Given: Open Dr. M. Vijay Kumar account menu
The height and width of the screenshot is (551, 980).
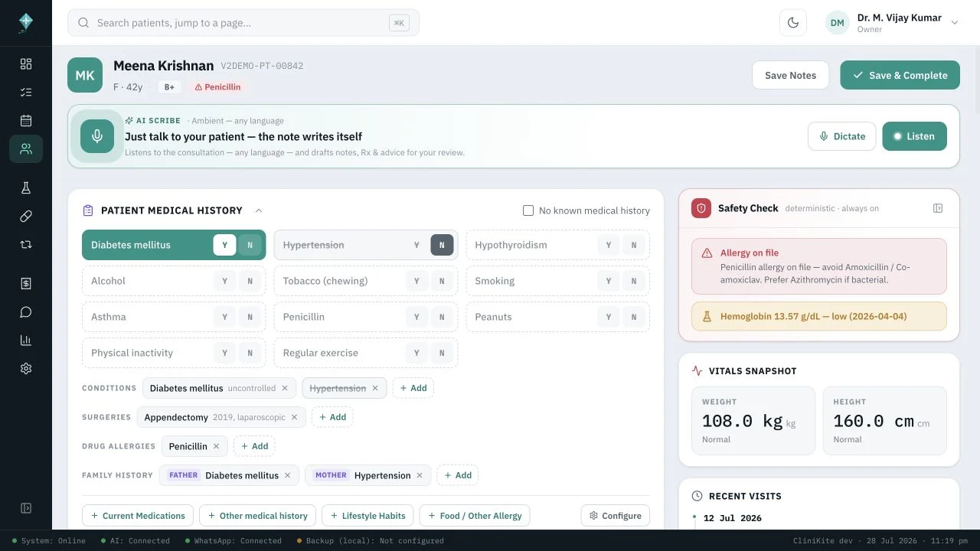Looking at the screenshot, I should [893, 23].
